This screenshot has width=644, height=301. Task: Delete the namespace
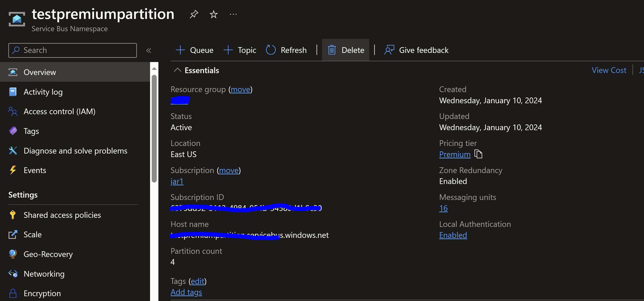pos(346,50)
